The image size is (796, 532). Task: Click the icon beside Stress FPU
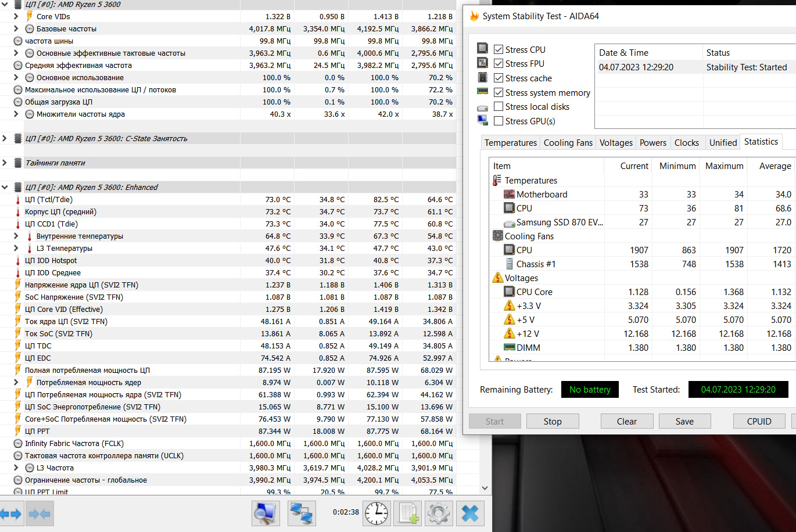point(482,63)
